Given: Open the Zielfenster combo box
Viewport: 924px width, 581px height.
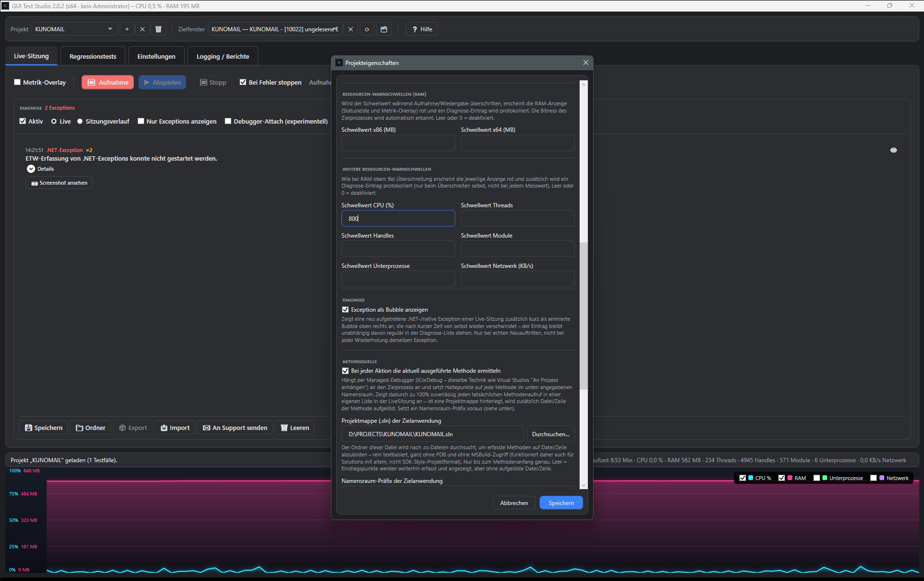Looking at the screenshot, I should coord(275,29).
